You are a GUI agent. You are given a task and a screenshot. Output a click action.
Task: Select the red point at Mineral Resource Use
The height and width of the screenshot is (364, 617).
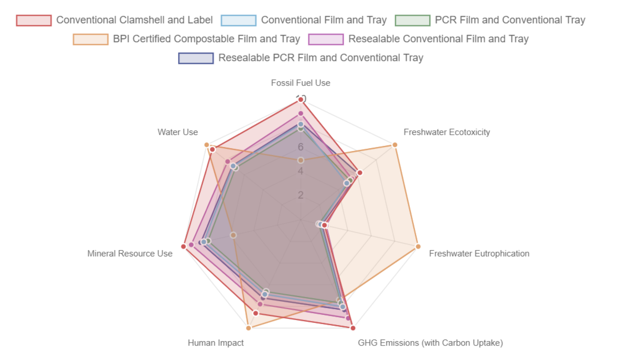pyautogui.click(x=183, y=246)
